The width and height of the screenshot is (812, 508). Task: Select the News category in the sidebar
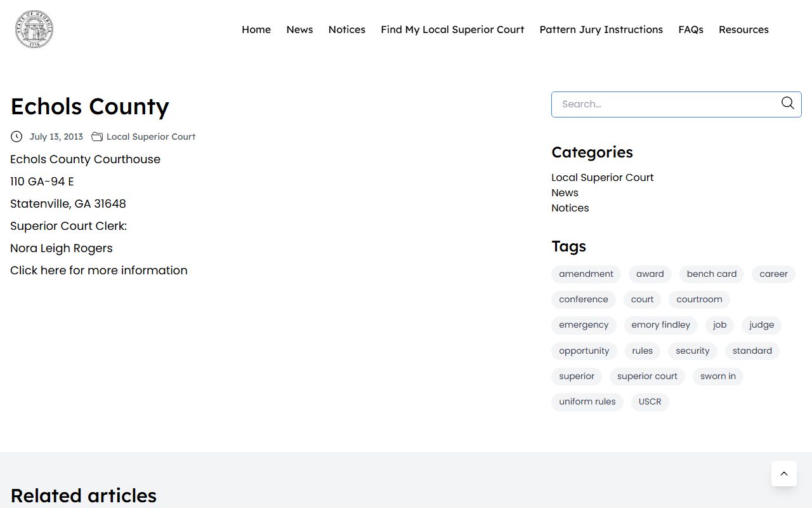565,193
